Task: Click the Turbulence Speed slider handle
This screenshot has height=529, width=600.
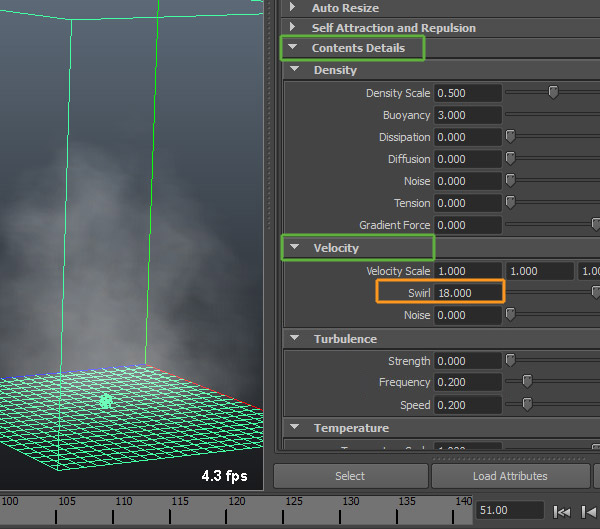Action: tap(527, 404)
